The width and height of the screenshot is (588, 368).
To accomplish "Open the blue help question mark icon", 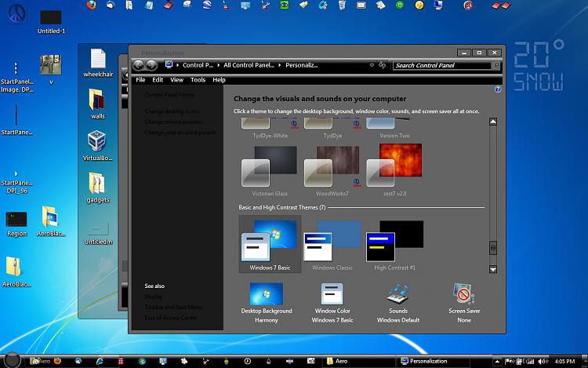I will (498, 89).
